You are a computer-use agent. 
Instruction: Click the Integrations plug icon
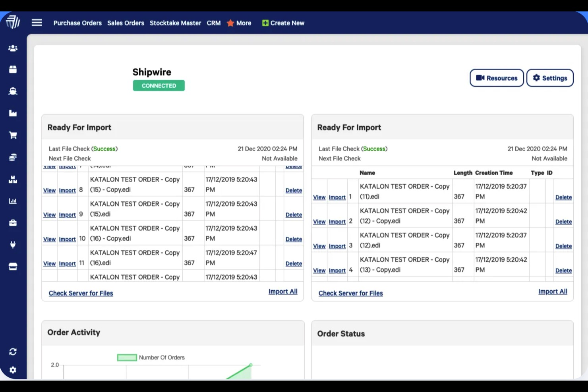click(x=13, y=245)
